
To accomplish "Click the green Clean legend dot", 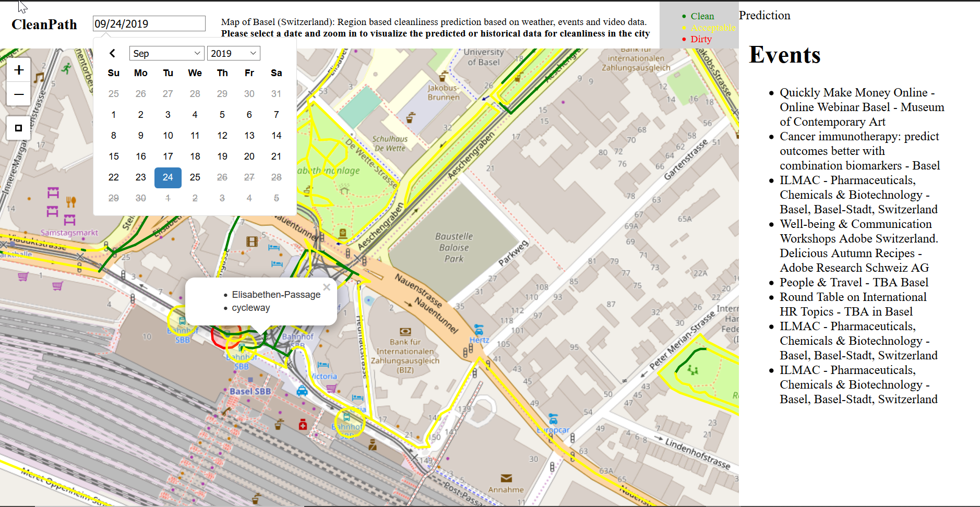I will [684, 17].
